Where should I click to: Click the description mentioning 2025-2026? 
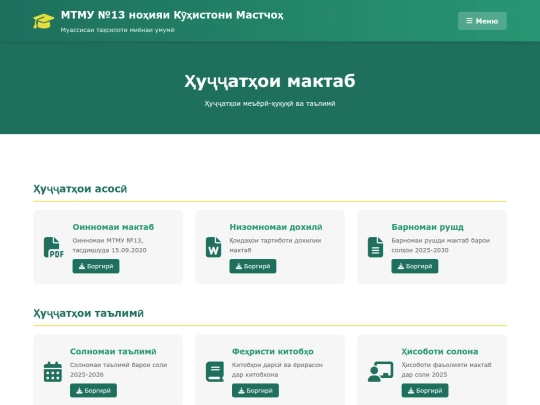pyautogui.click(x=118, y=370)
